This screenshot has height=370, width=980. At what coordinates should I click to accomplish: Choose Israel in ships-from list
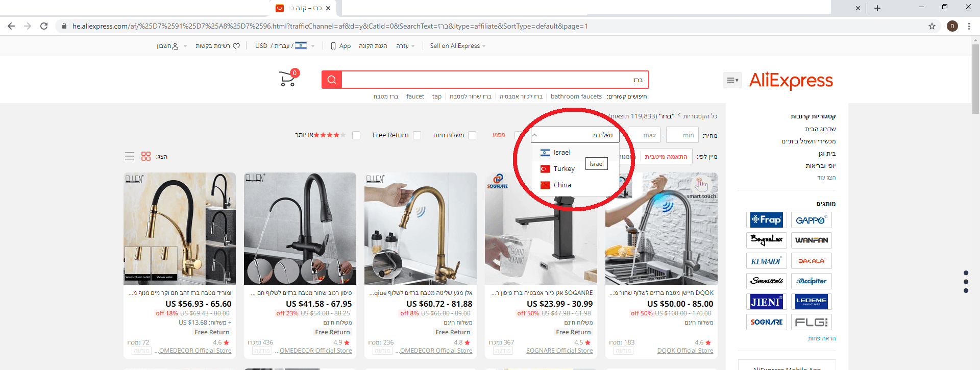pos(575,152)
